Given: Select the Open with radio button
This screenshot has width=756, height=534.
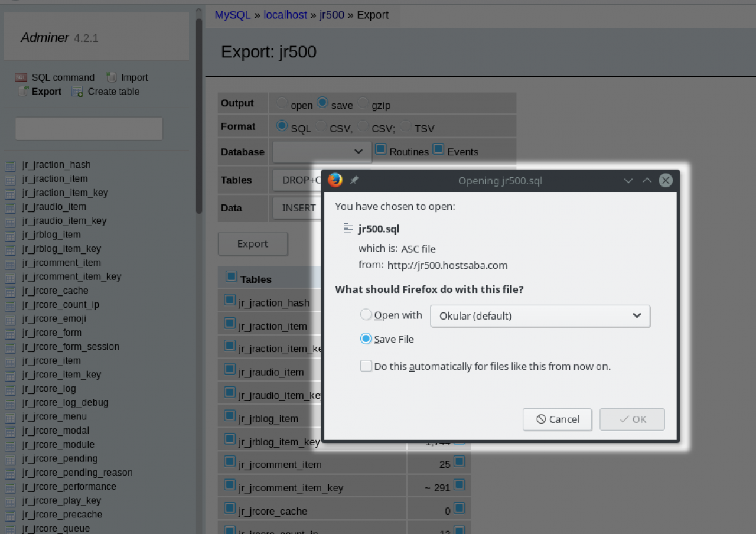Looking at the screenshot, I should (x=366, y=315).
